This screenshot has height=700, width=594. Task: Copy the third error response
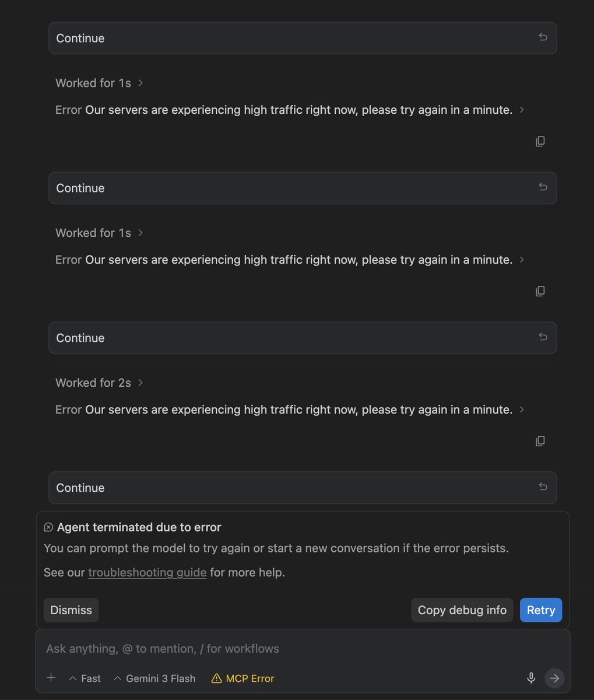tap(540, 441)
